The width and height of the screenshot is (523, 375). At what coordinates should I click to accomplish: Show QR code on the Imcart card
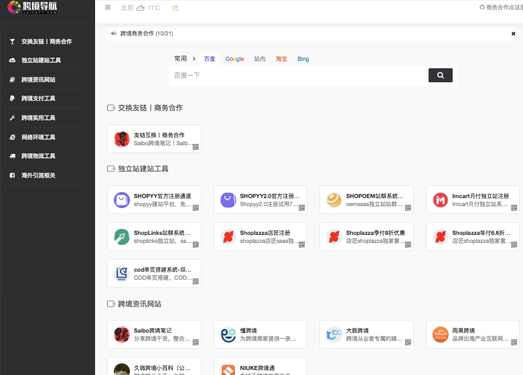(x=514, y=208)
